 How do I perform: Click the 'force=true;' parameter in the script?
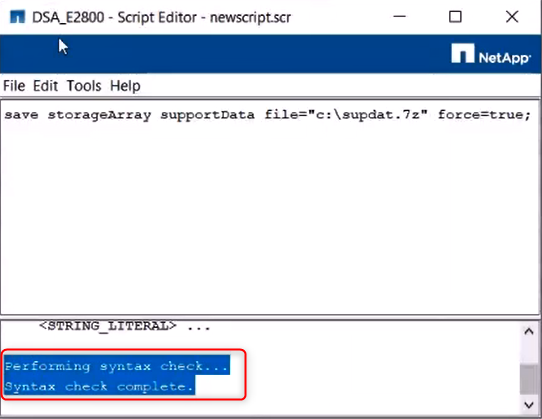(x=484, y=114)
